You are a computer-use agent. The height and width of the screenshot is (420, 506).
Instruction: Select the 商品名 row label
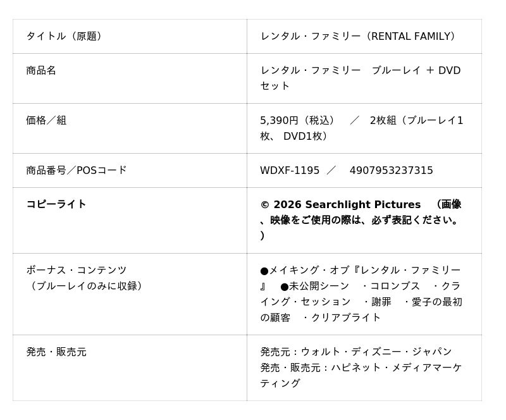click(41, 70)
